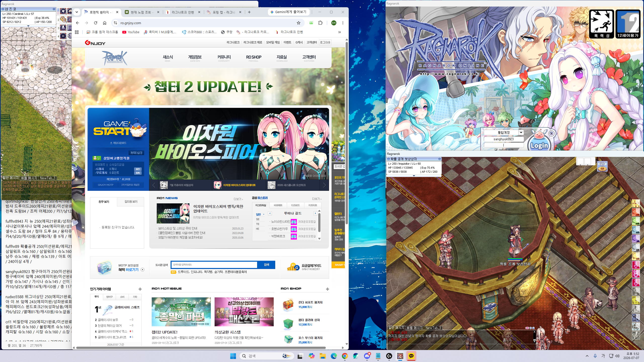Show more bookmarks with the double chevron
The height and width of the screenshot is (362, 644).
click(340, 32)
